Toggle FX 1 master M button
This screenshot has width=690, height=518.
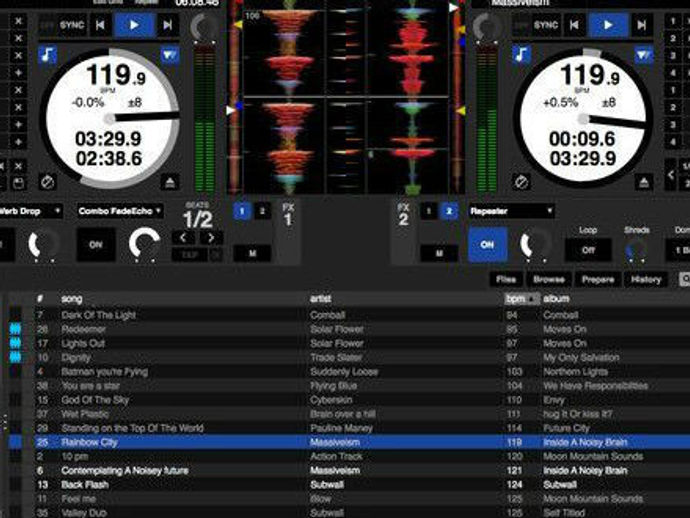(x=252, y=253)
